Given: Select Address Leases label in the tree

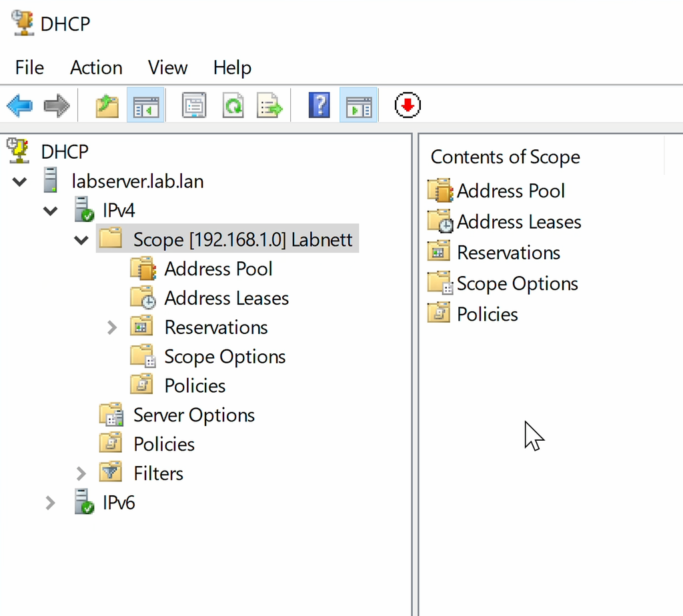Looking at the screenshot, I should point(227,298).
